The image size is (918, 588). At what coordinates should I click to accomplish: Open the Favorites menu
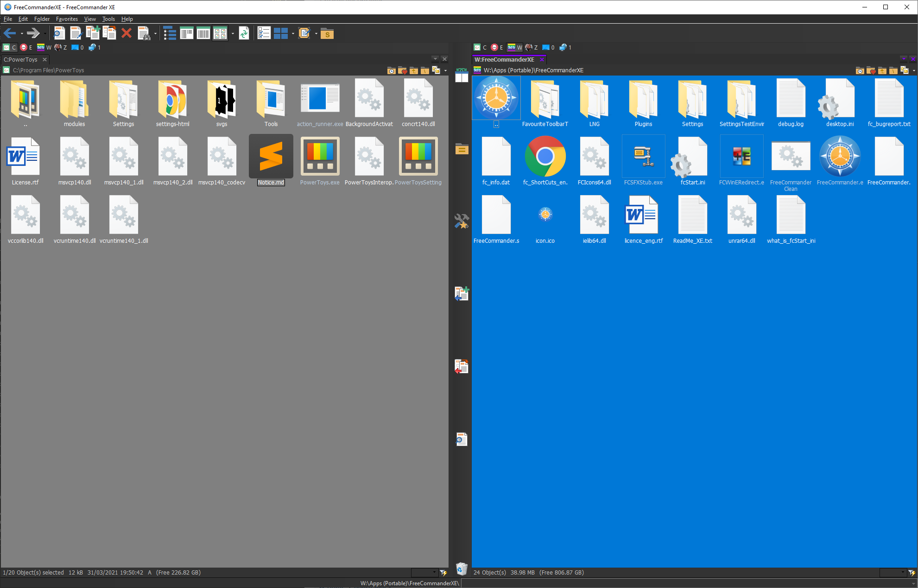pyautogui.click(x=67, y=19)
